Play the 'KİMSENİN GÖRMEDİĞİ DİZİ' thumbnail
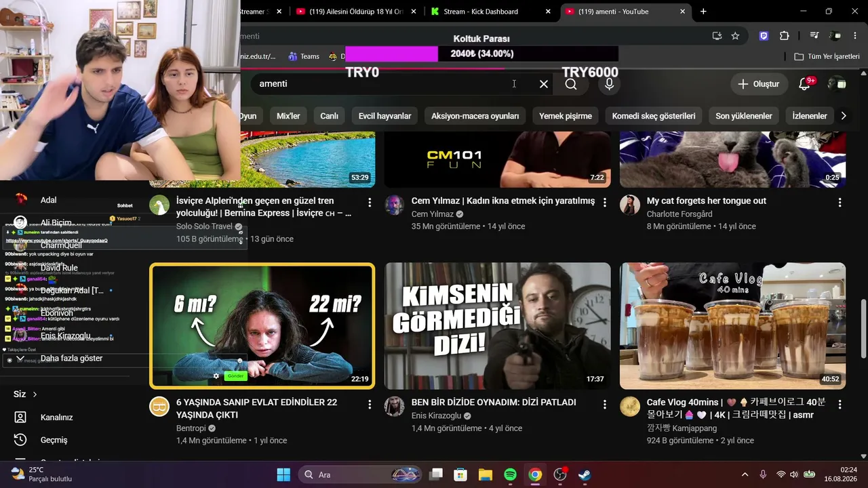 point(498,325)
